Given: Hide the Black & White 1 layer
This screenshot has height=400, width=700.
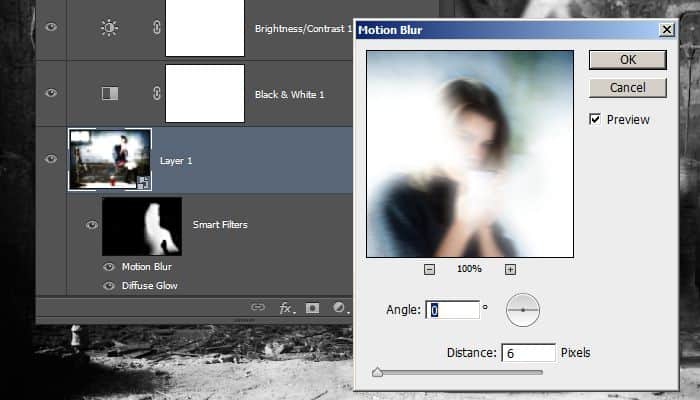Looking at the screenshot, I should click(51, 93).
